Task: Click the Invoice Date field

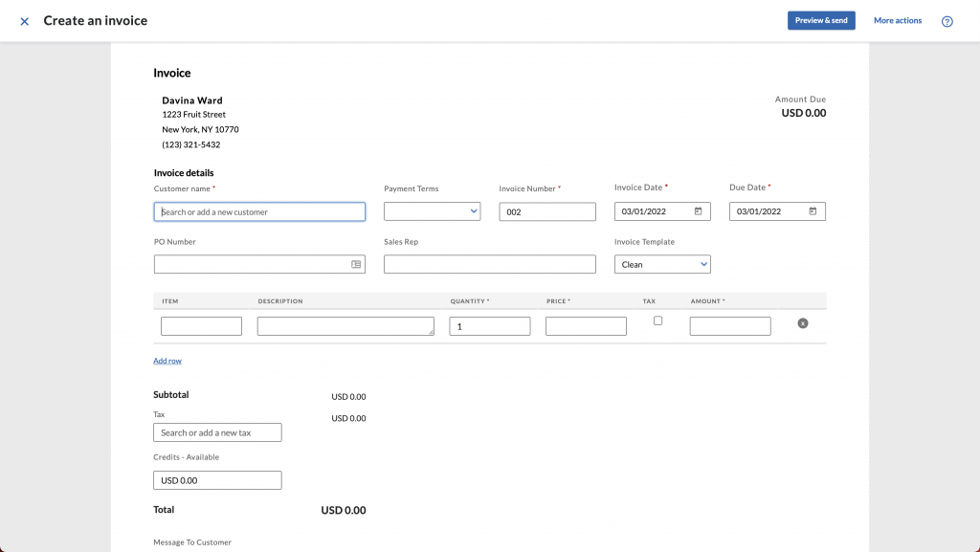Action: point(662,211)
